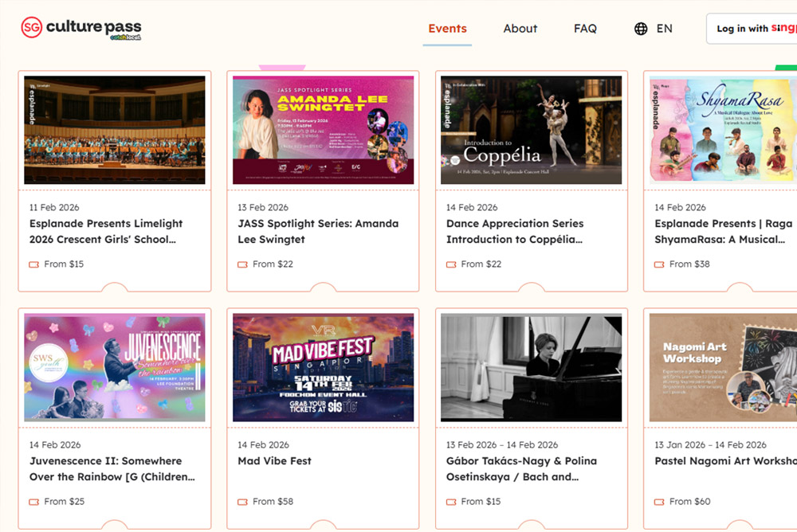Click ticket icon on Juvenescence II card
This screenshot has height=532, width=797.
(34, 502)
